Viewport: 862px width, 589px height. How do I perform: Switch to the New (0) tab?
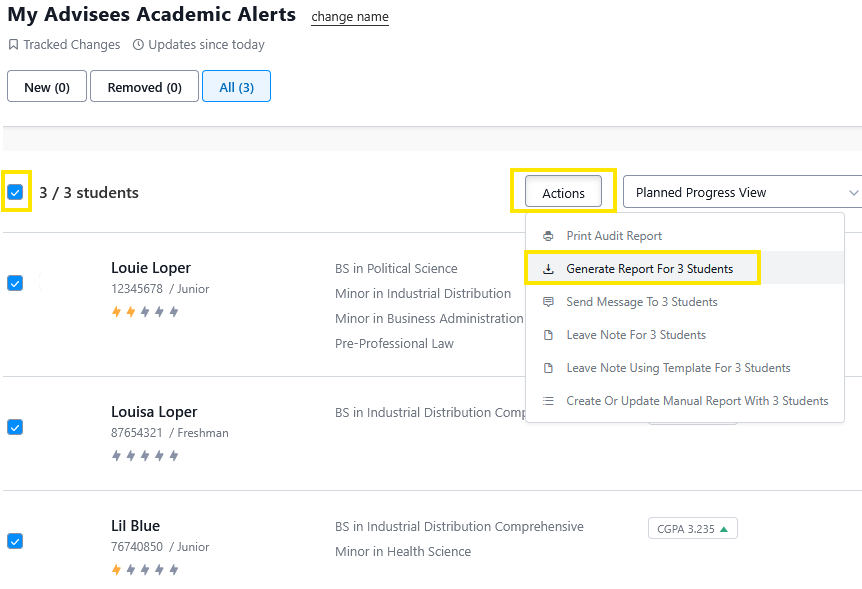click(47, 86)
